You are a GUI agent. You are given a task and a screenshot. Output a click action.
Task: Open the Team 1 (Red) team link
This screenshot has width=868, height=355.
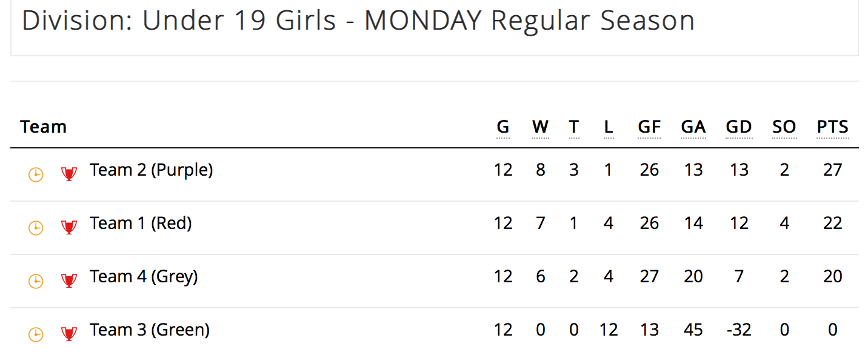tap(141, 224)
